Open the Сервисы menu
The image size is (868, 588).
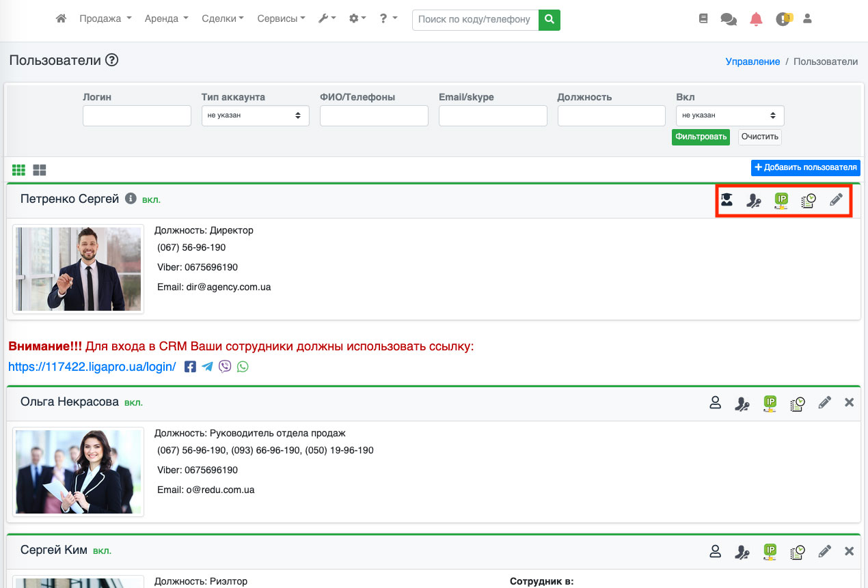tap(281, 19)
